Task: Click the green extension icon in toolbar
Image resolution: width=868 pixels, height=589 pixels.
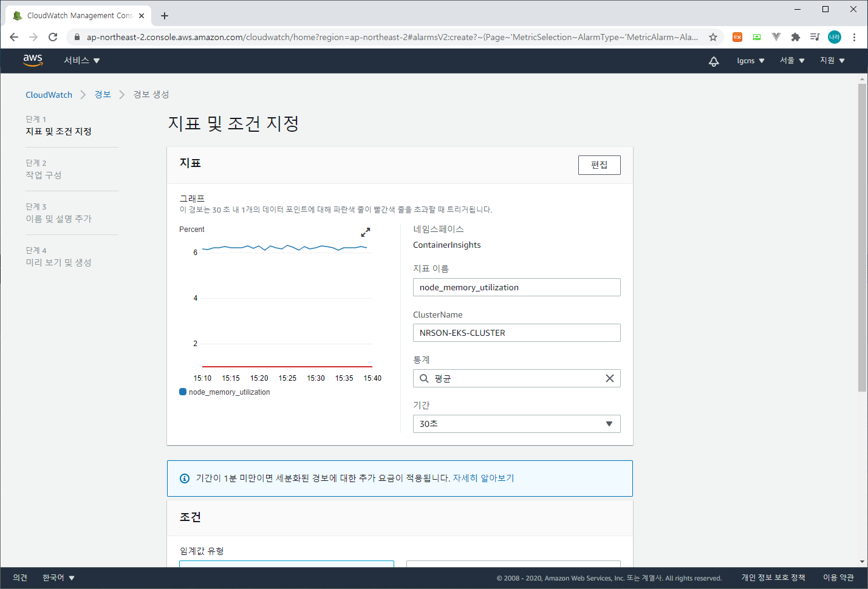Action: 757,37
